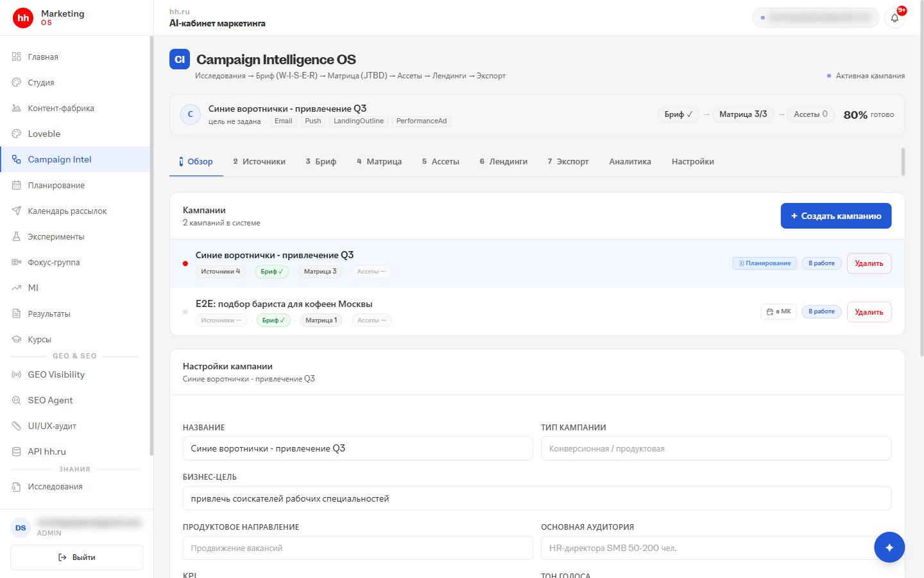The height and width of the screenshot is (578, 924).
Task: Click the Loveble sidebar icon
Action: [x=17, y=134]
